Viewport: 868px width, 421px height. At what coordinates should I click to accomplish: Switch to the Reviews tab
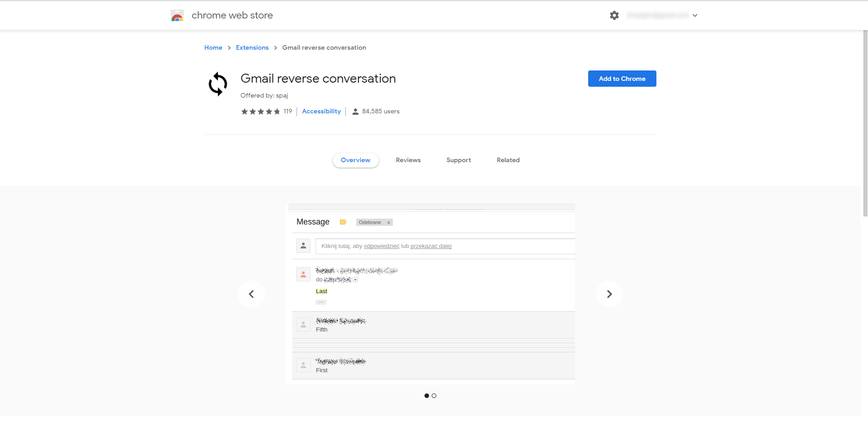pos(408,160)
